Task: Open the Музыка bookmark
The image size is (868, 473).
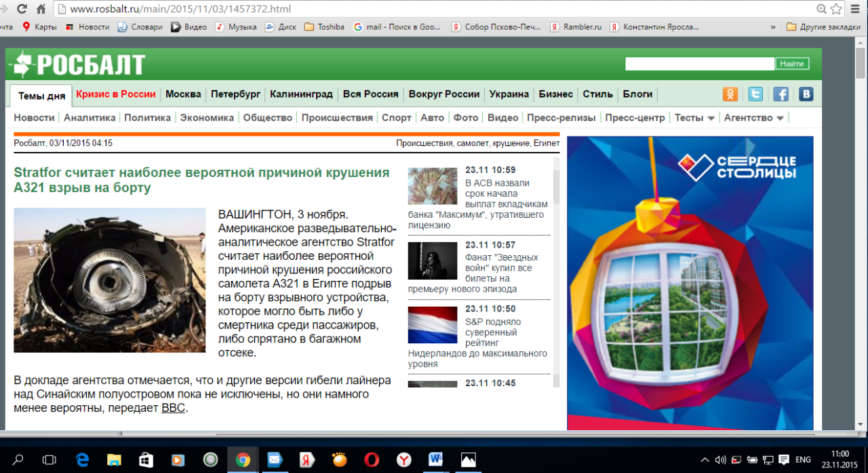Action: click(236, 27)
